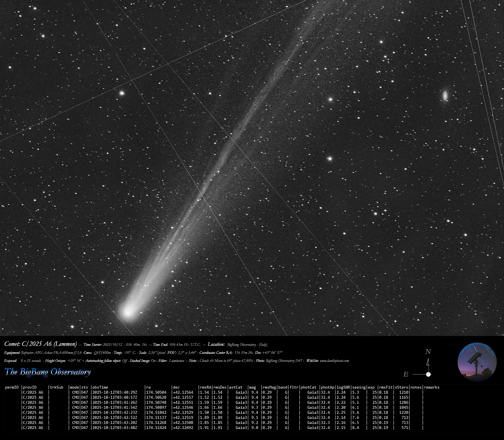504x440 pixels.
Task: Select the 2025-10-12T03:41:54Z observation time
Action: click(x=115, y=407)
